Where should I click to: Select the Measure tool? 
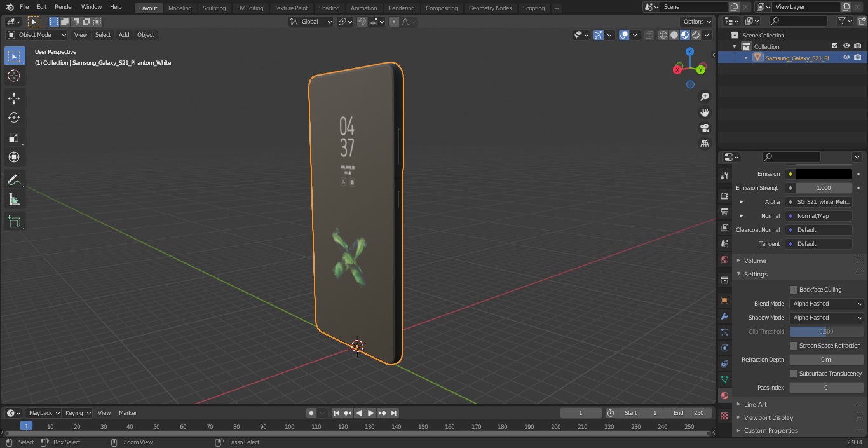(14, 200)
